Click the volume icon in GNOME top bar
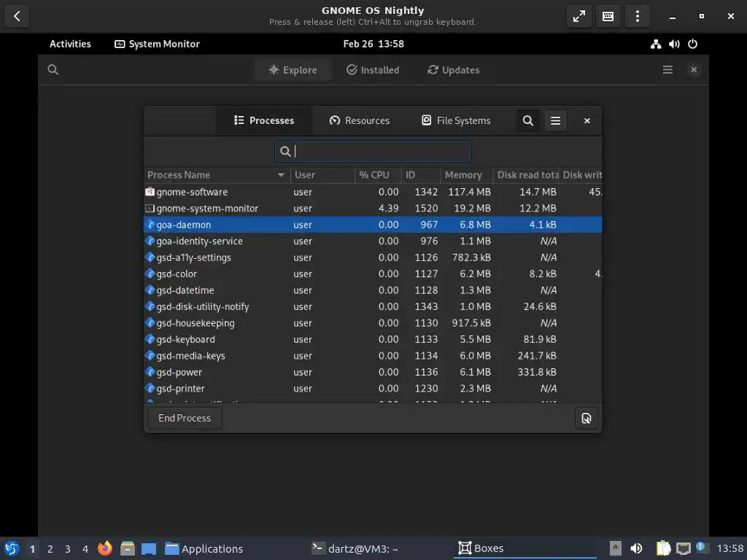The height and width of the screenshot is (560, 747). 674,44
